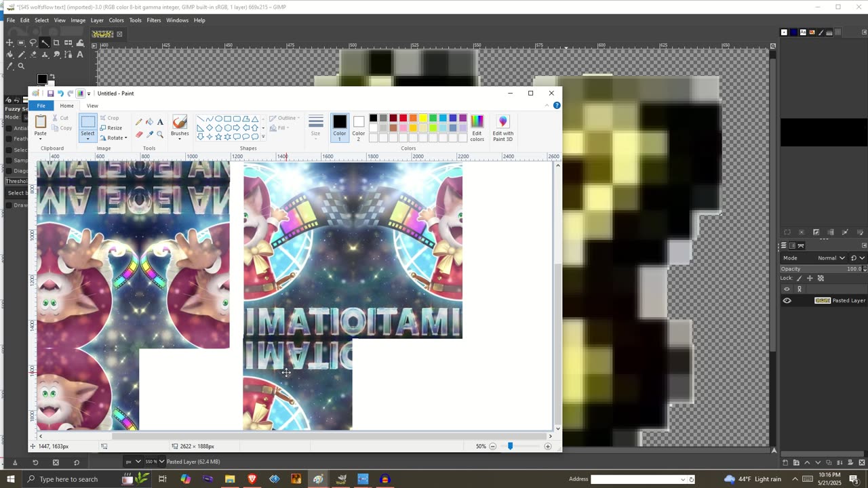Select GIMP Bucket Fill tool

click(x=9, y=54)
